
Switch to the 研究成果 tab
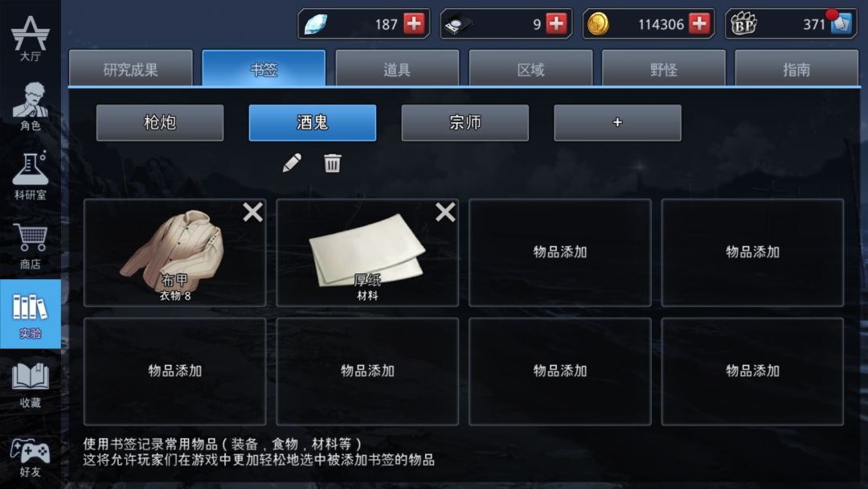tap(131, 68)
